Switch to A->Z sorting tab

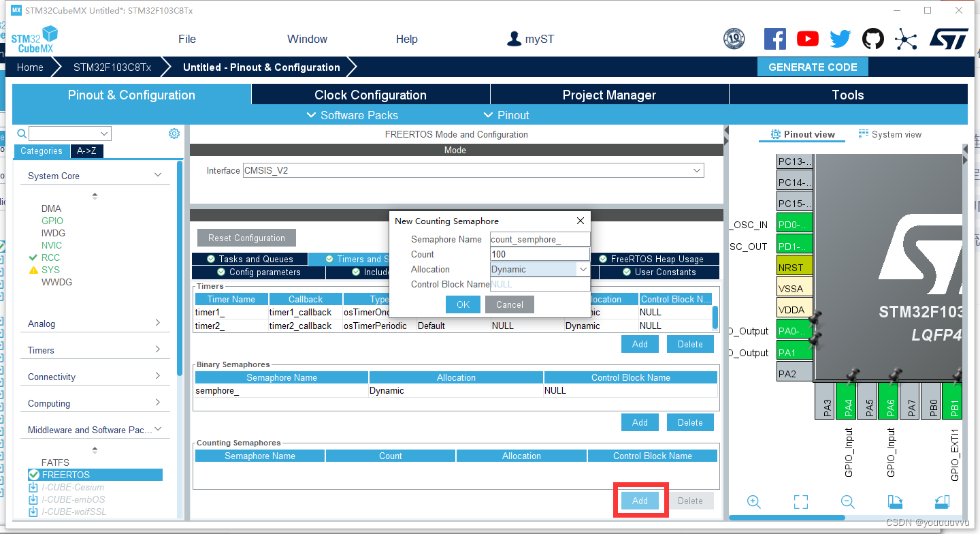86,151
